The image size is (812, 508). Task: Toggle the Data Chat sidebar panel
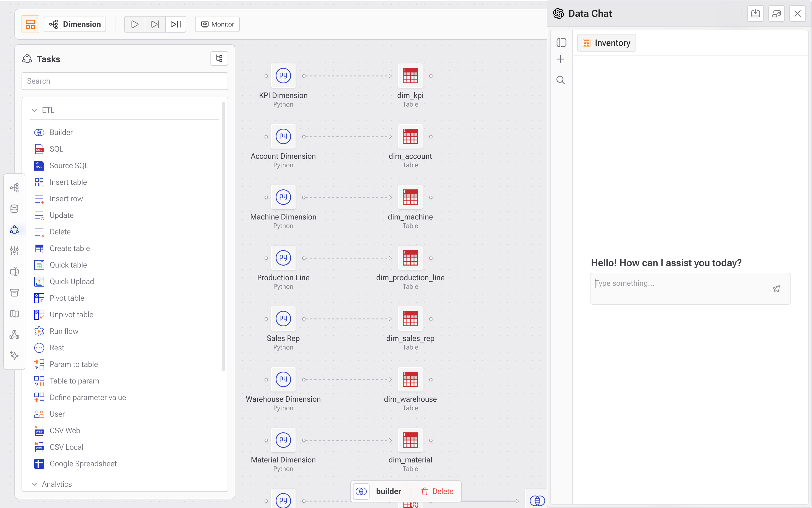click(x=561, y=43)
